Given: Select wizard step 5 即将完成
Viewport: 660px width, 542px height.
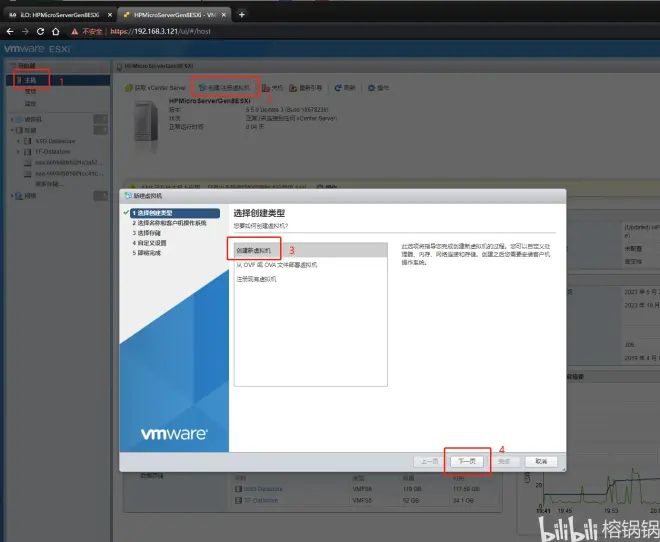Looking at the screenshot, I should [x=146, y=253].
